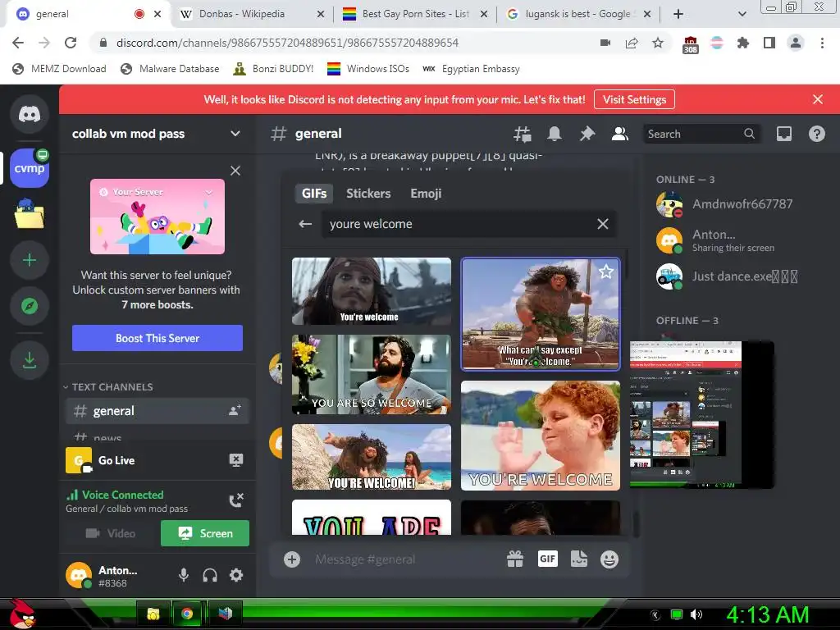Screen dimensions: 840x630
Task: Add a server with the plus icon
Action: tap(30, 260)
